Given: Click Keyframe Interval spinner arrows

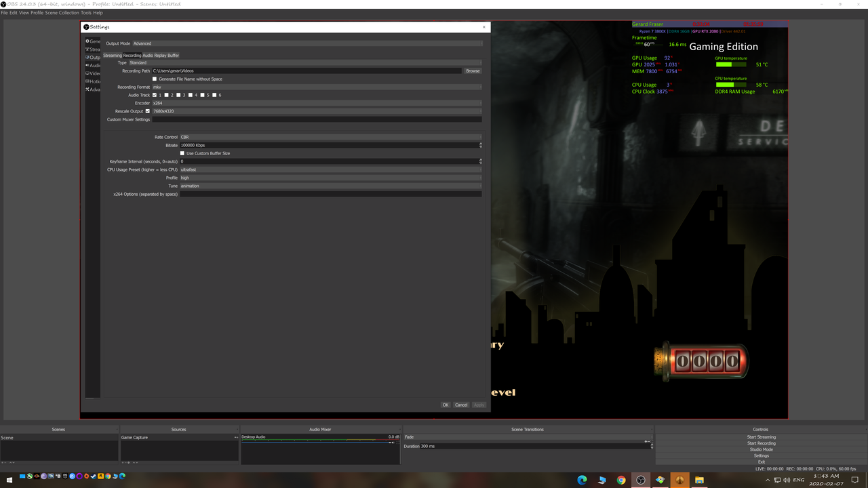Looking at the screenshot, I should [481, 161].
